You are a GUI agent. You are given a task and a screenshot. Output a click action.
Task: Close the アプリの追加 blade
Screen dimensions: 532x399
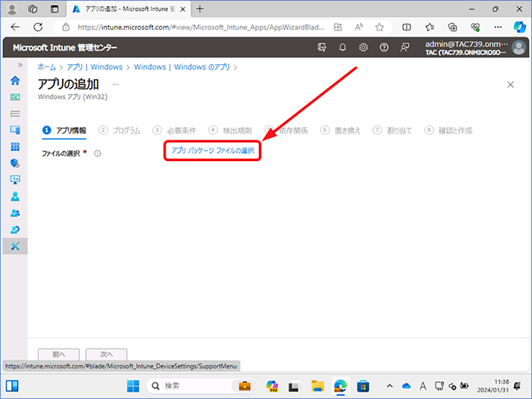point(510,85)
